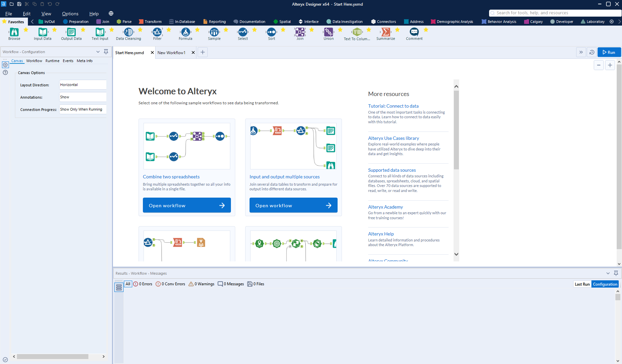The image size is (622, 364).
Task: Click the Save icon in title bar
Action: 19,4
